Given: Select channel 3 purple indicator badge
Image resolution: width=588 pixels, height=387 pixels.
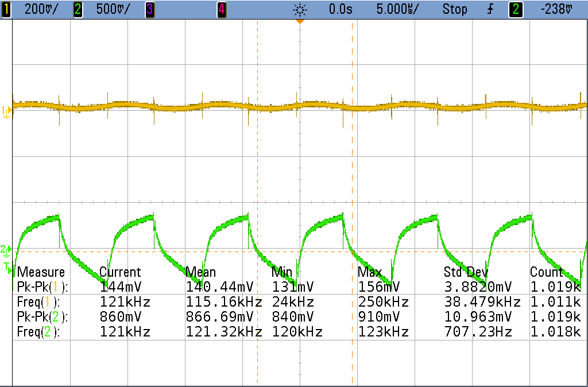Looking at the screenshot, I should (150, 9).
